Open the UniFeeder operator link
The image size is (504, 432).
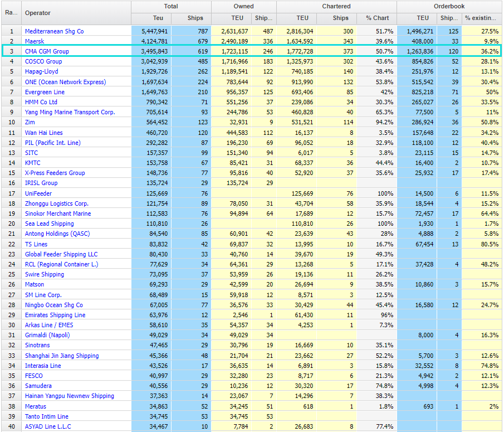pos(38,193)
